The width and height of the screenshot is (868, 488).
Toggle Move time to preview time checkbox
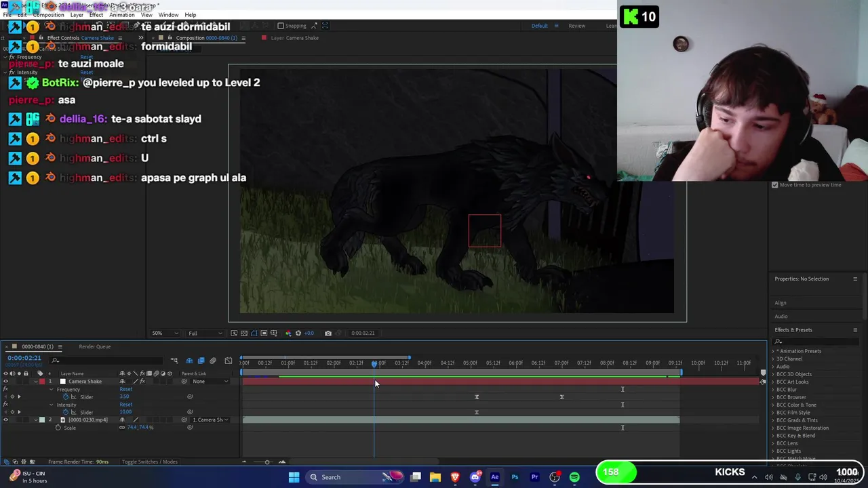[775, 185]
